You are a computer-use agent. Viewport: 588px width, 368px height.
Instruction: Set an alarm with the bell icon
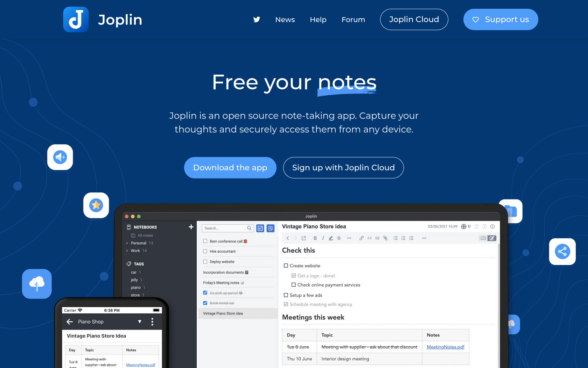click(477, 226)
